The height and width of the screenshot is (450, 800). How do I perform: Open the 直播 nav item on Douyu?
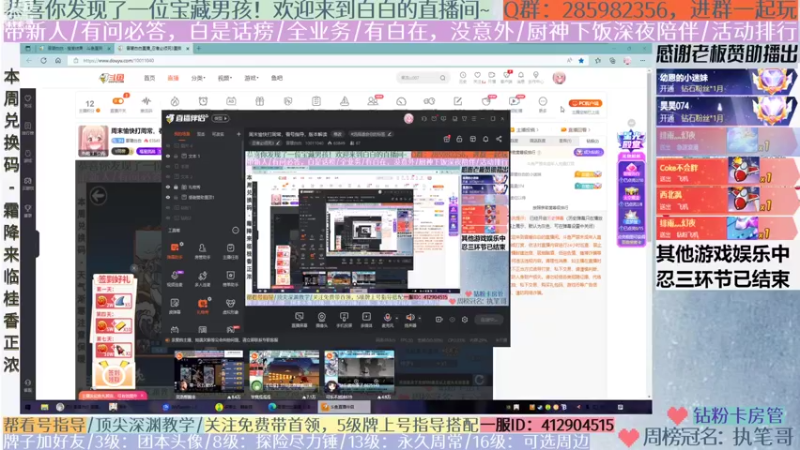click(x=173, y=78)
